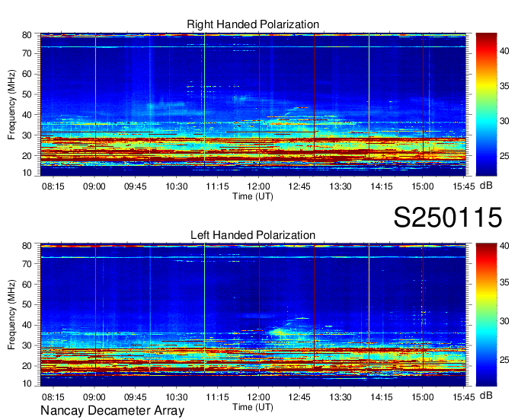Image resolution: width=518 pixels, height=420 pixels.
Task: Click "15:45" time tick of Right Handed plot
Action: [x=464, y=186]
